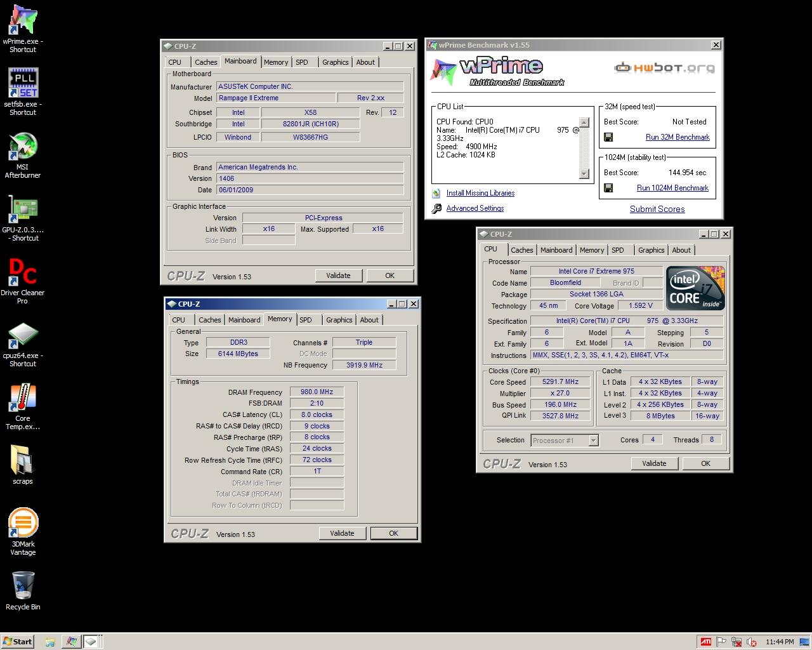Click the 3919.9 MHz NB Frequency value
812x650 pixels.
[x=364, y=365]
